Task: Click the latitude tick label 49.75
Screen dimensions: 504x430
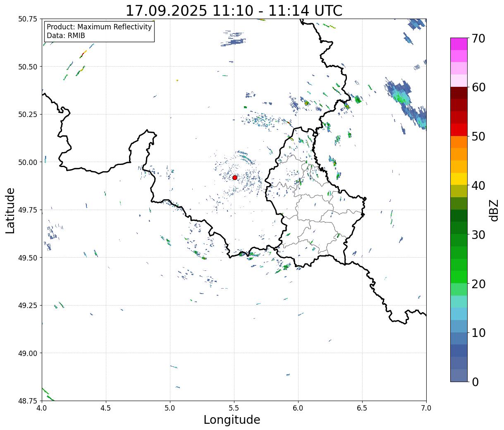Action: 28,210
